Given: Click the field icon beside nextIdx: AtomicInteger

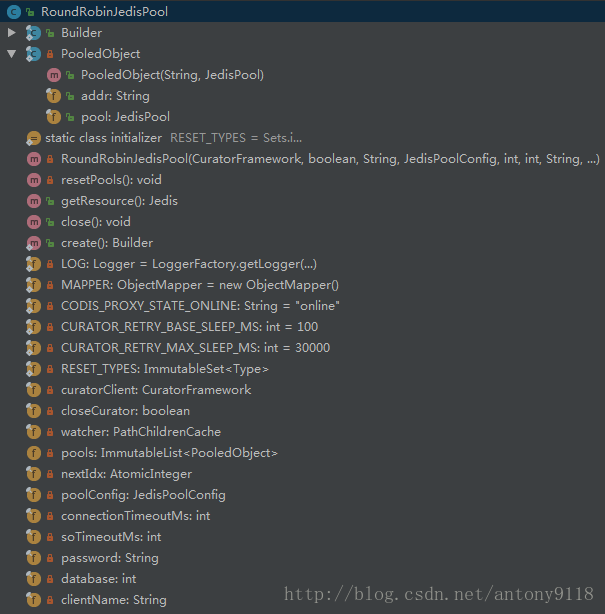Looking at the screenshot, I should pos(33,474).
